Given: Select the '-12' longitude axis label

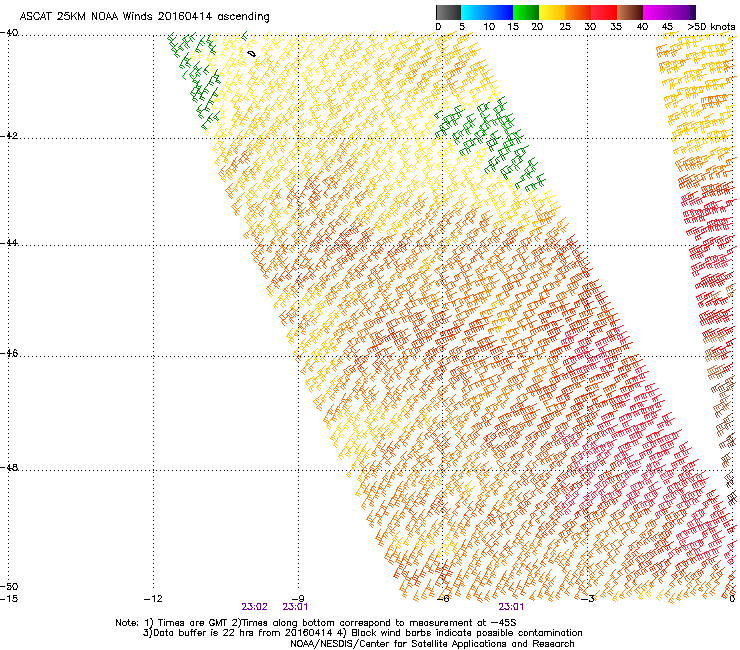Looking at the screenshot, I should 153,599.
